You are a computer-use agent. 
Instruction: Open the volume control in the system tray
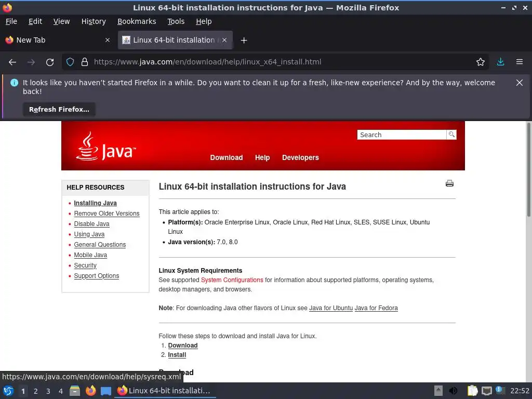coord(453,391)
